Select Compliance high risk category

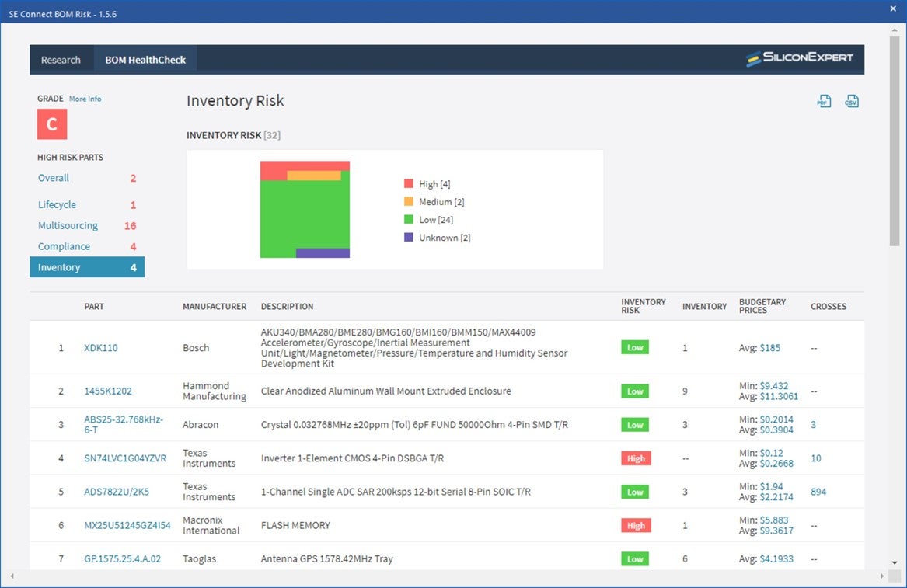point(64,246)
